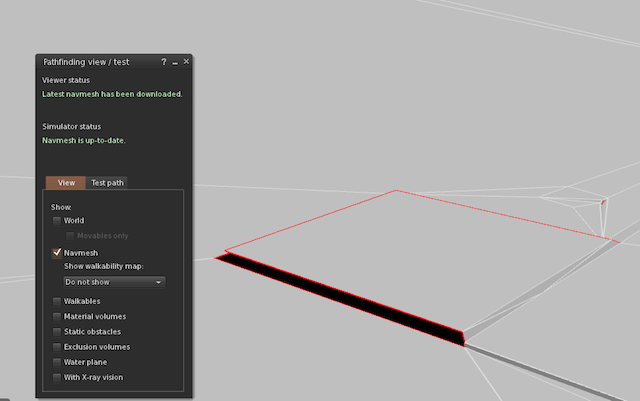Turn on Static obstacles display
Image resolution: width=640 pixels, height=401 pixels.
[57, 331]
